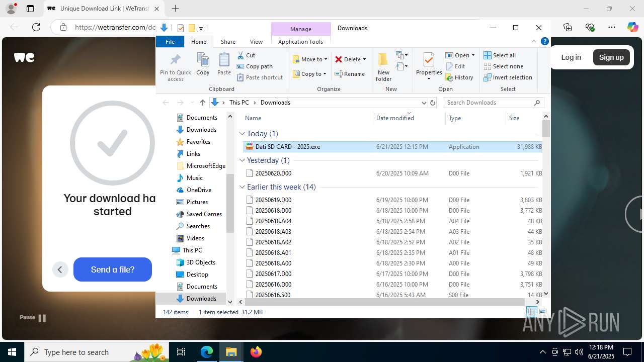
Task: Click Edit in Open group
Action: 456,66
